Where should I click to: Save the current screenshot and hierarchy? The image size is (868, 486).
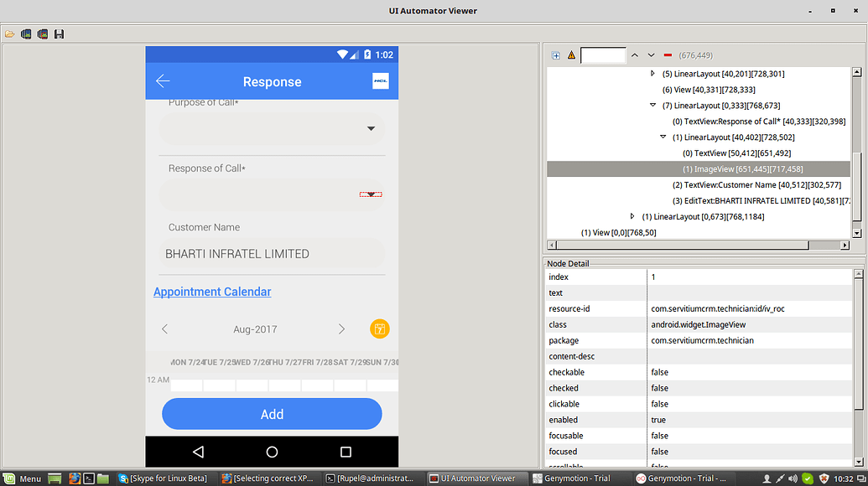click(x=59, y=34)
